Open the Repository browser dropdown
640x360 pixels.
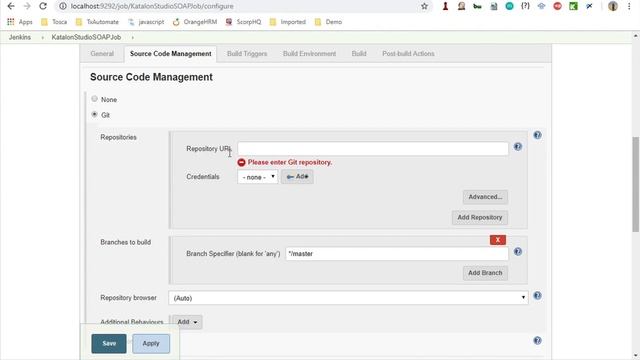point(348,298)
